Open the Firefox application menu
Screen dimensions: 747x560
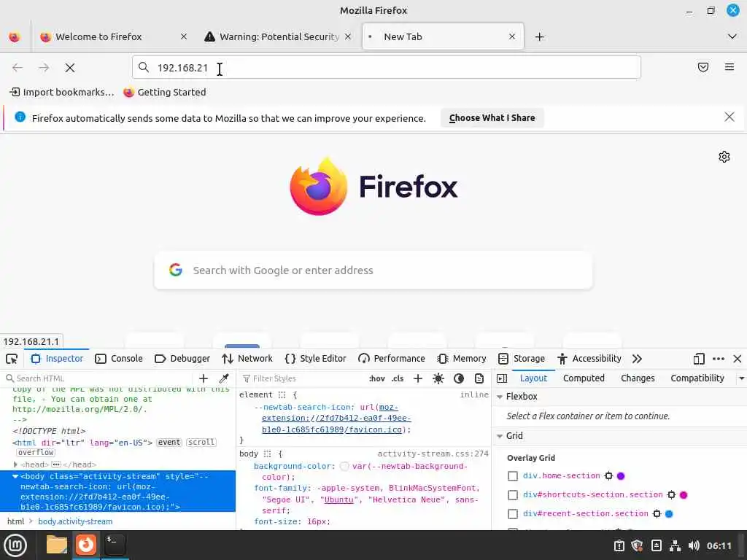click(729, 67)
